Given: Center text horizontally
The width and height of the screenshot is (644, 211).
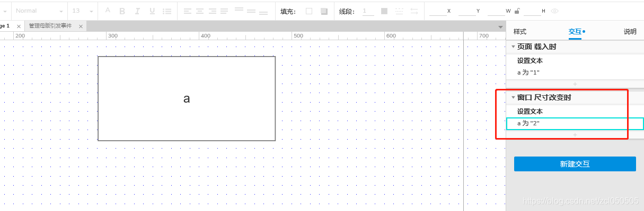Looking at the screenshot, I should (x=200, y=11).
